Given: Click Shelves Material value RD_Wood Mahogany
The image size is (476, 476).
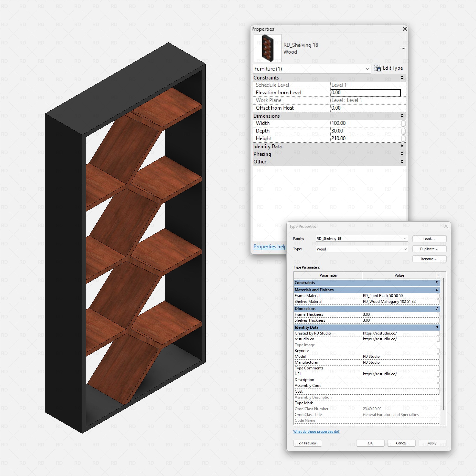Looking at the screenshot, I should click(399, 302).
